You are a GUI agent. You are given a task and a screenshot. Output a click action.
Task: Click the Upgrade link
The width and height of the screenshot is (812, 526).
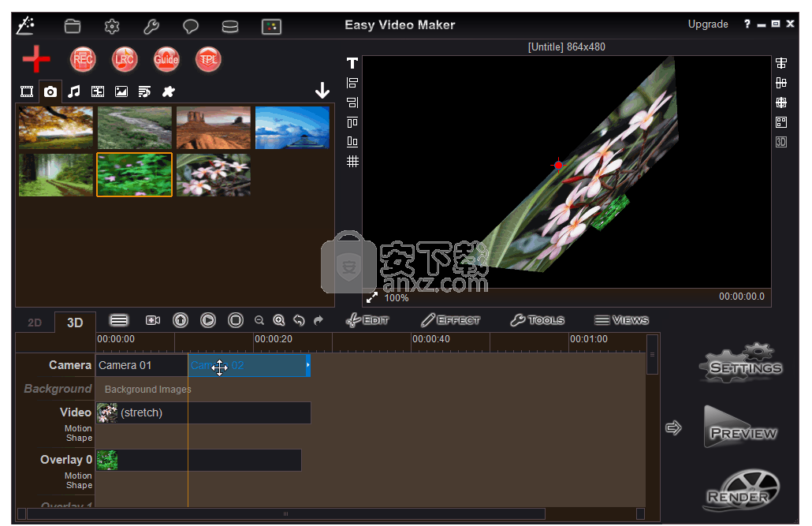pyautogui.click(x=708, y=24)
